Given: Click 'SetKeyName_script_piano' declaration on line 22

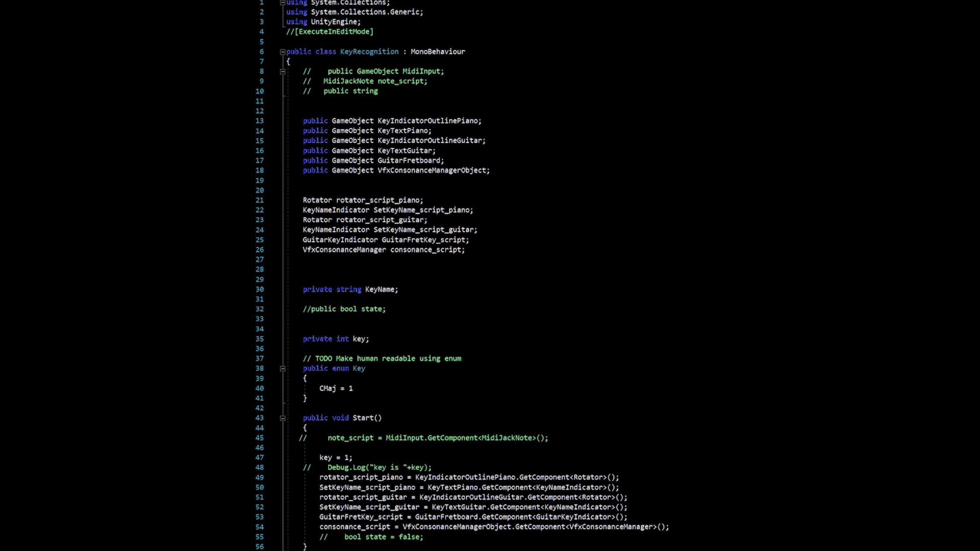Looking at the screenshot, I should coord(421,210).
